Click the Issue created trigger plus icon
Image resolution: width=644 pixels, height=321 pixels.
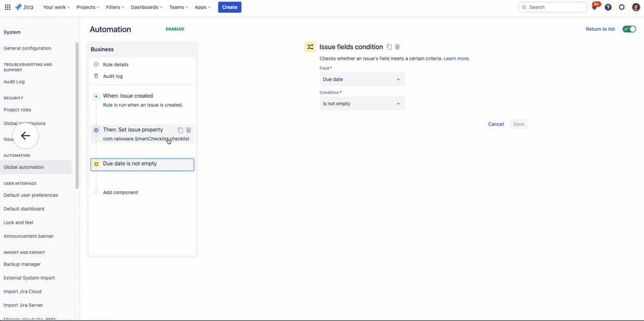coord(96,97)
